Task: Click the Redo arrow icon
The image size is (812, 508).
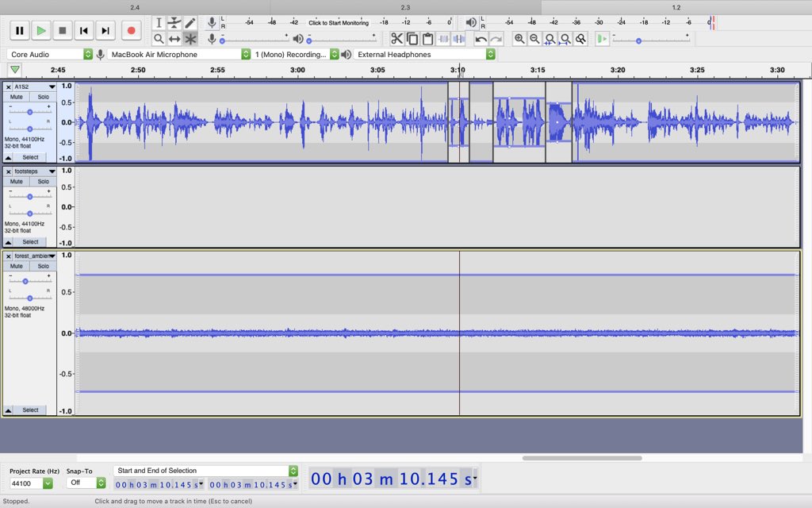Action: 496,39
